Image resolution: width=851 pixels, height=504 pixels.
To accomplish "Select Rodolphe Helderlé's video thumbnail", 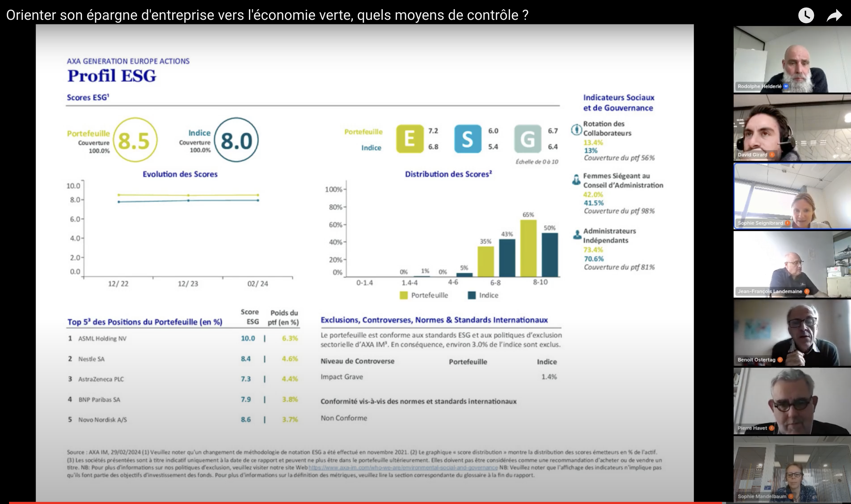I will coord(792,59).
